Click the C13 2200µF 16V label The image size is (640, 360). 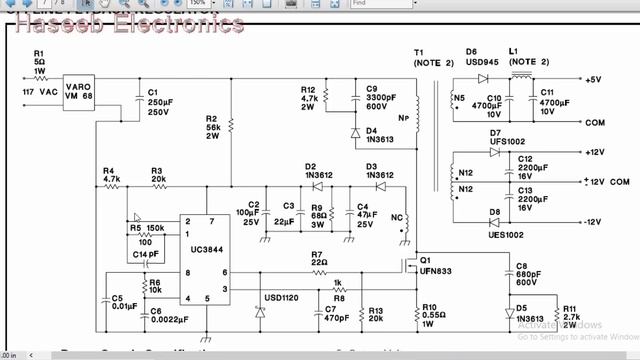click(533, 199)
